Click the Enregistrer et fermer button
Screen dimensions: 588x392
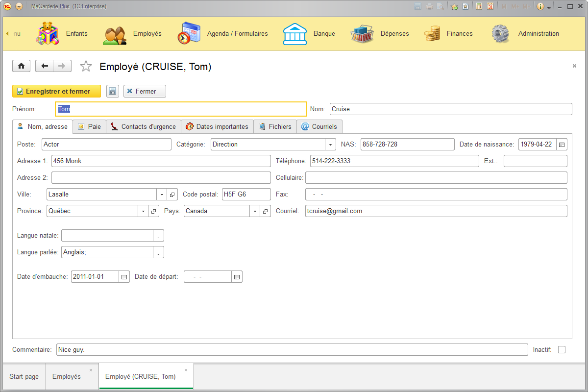[56, 91]
